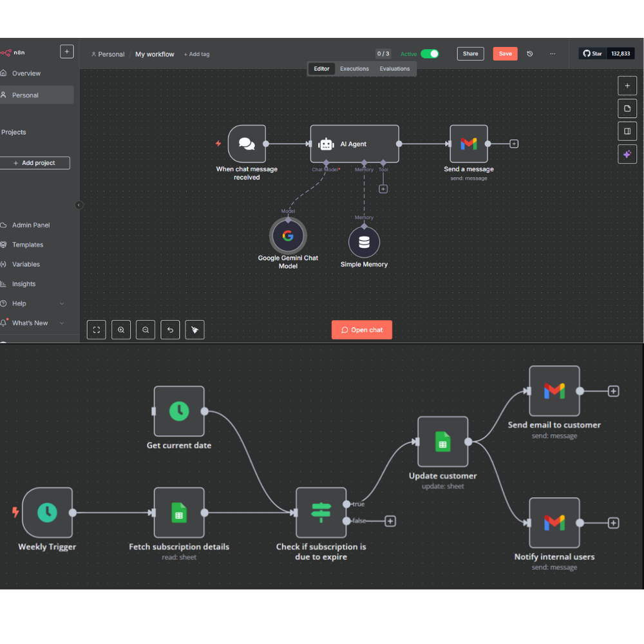Click the Add tag field
Image resolution: width=644 pixels, height=644 pixels.
pos(197,55)
